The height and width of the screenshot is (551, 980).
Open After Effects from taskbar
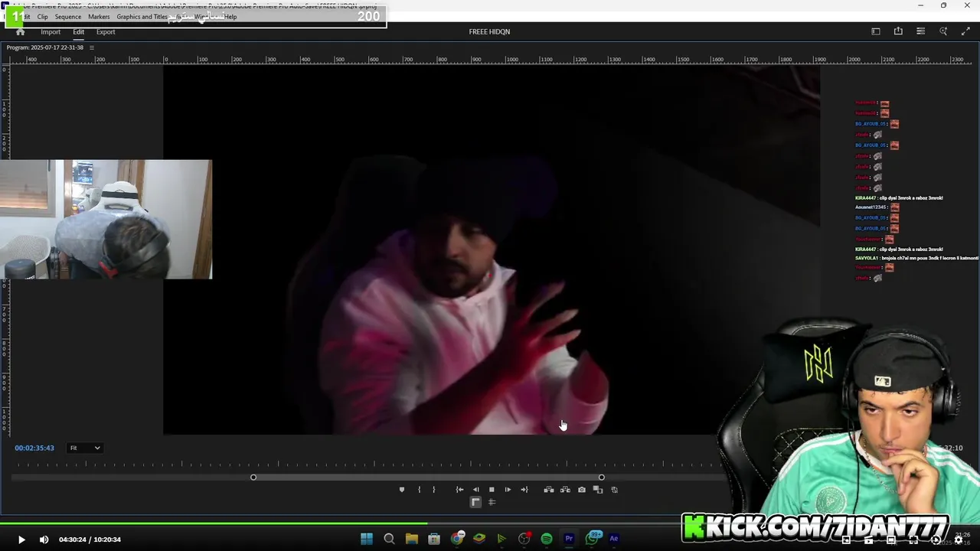click(614, 539)
